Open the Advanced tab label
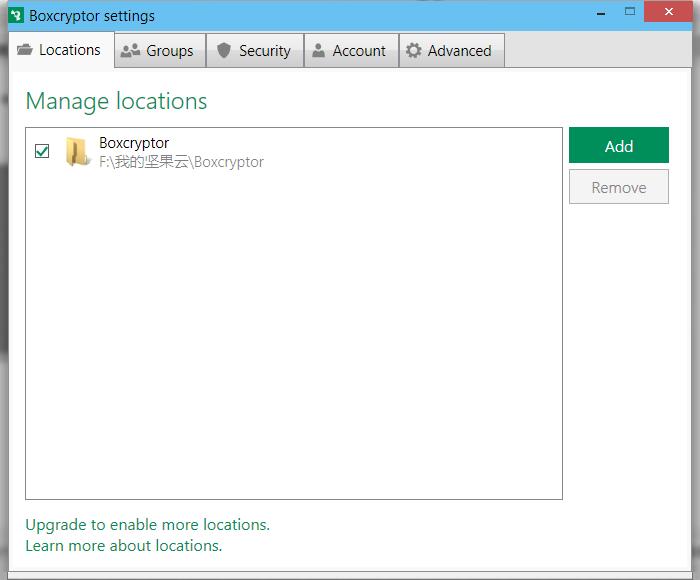The height and width of the screenshot is (580, 700). (459, 51)
